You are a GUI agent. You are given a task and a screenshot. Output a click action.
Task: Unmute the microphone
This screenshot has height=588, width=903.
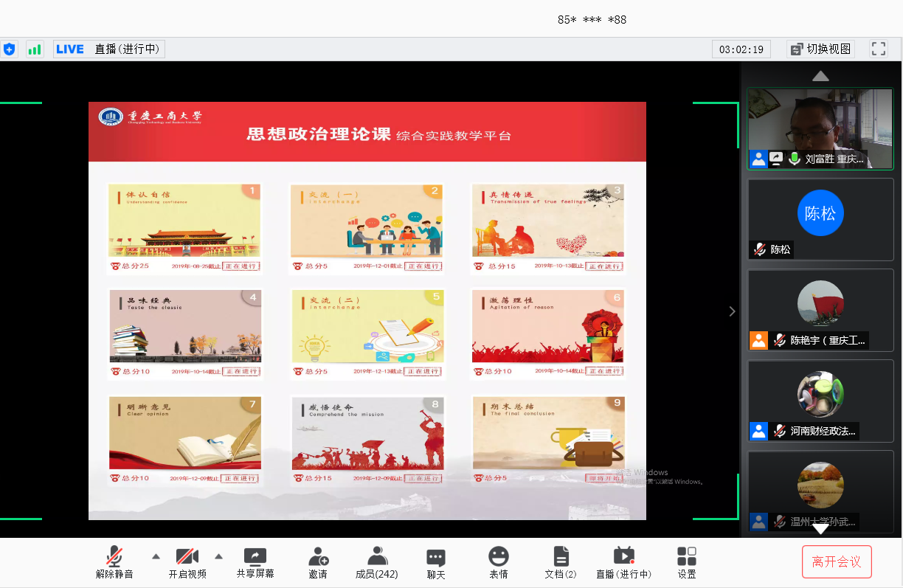click(x=114, y=563)
